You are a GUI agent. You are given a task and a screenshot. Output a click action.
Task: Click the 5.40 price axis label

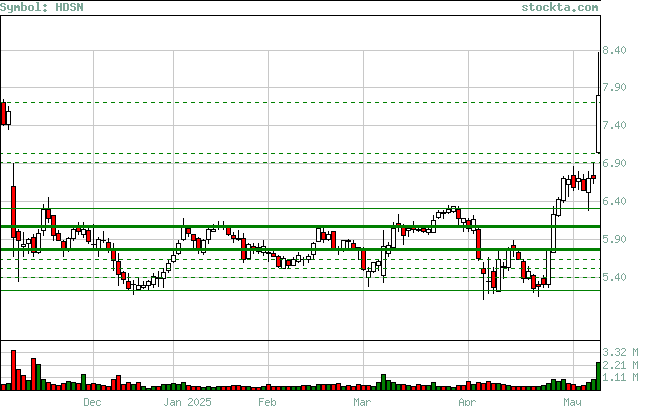[x=614, y=277]
